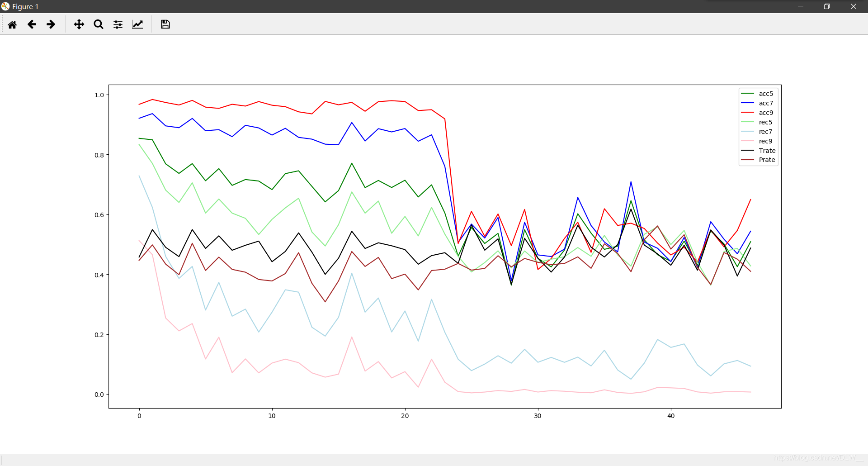Click the acc7 legend label

point(766,103)
